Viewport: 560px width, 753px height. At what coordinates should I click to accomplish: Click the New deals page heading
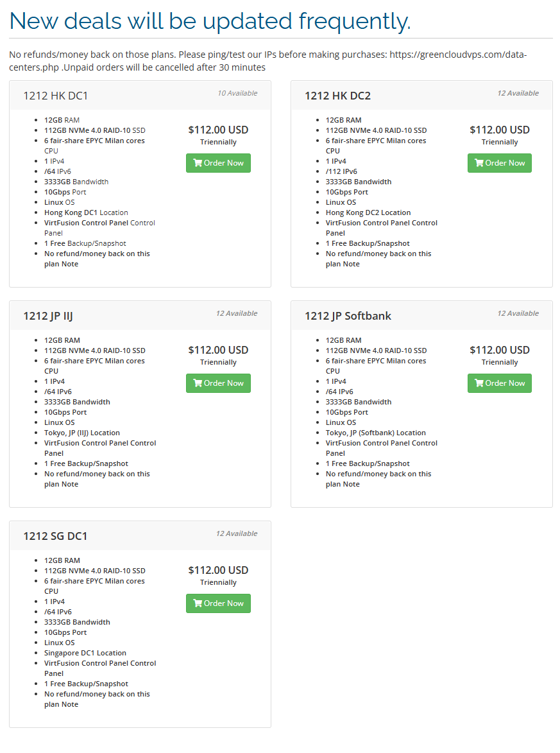(x=210, y=21)
